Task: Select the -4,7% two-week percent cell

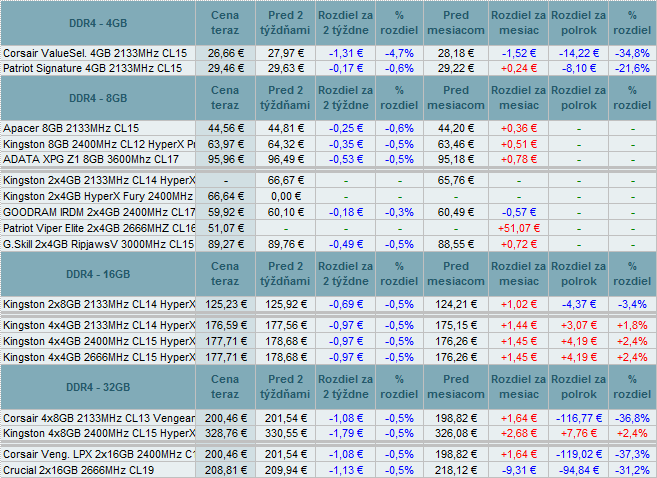Action: (399, 53)
